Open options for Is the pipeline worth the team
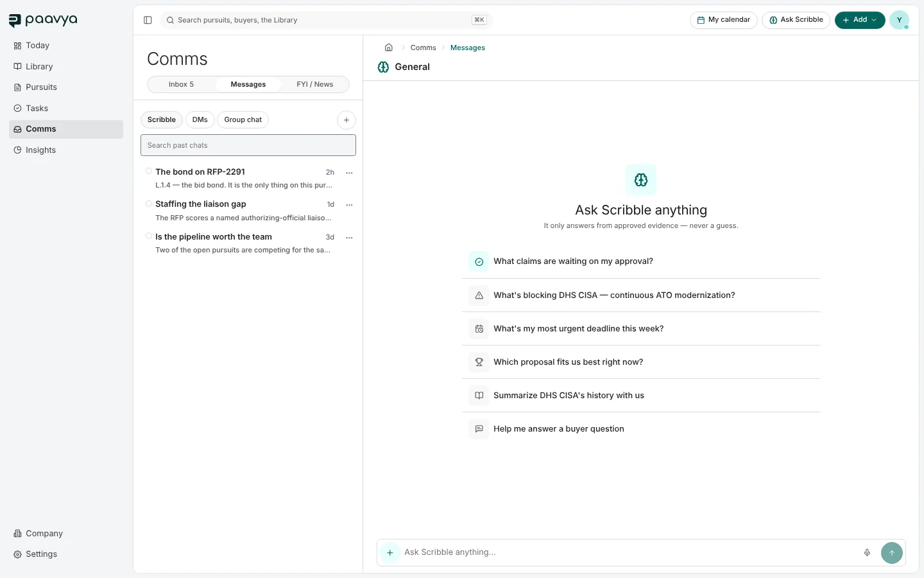Viewport: 924px width, 578px height. point(349,238)
